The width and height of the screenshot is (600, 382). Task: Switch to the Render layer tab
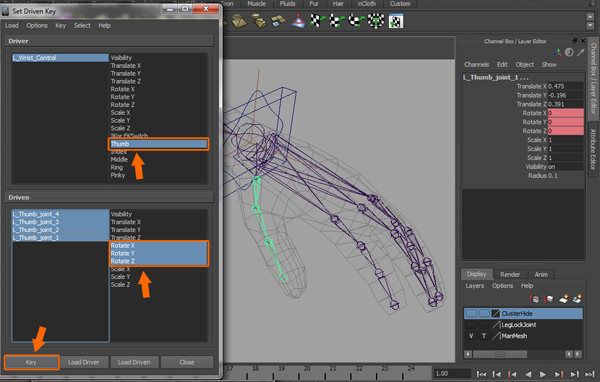click(x=510, y=274)
